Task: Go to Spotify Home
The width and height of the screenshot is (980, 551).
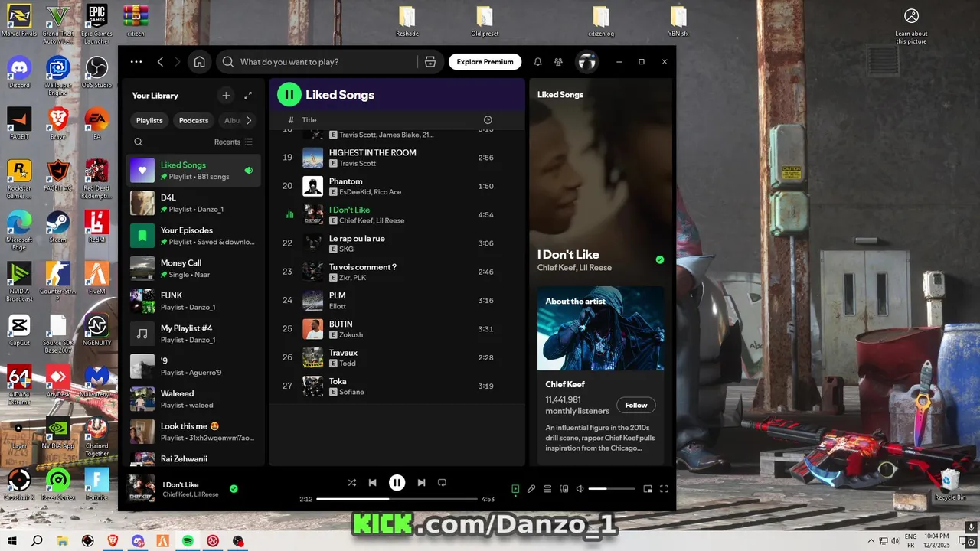Action: (200, 62)
